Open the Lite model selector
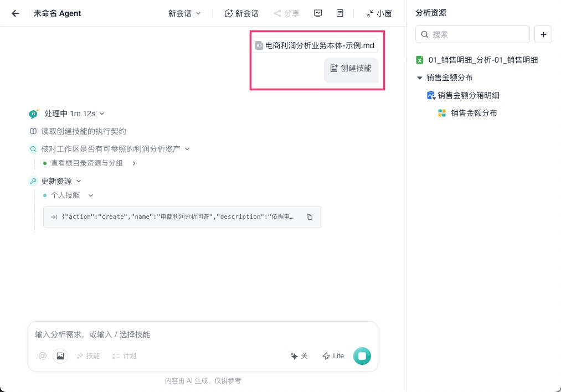 [x=333, y=356]
